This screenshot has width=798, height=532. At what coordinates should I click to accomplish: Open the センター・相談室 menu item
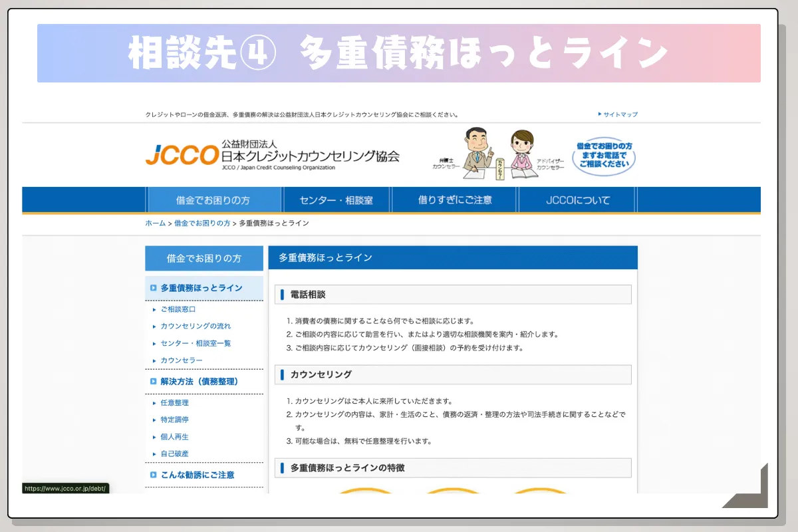(336, 199)
